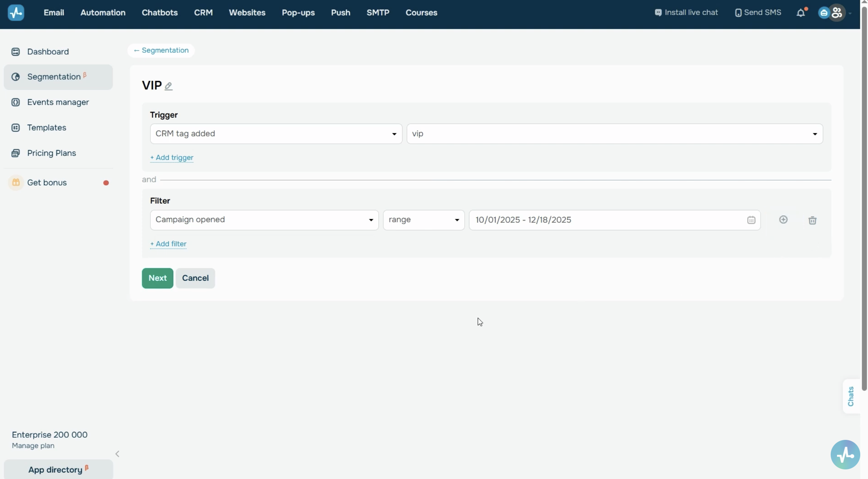Select Events manager in the sidebar
868x479 pixels.
pos(58,102)
